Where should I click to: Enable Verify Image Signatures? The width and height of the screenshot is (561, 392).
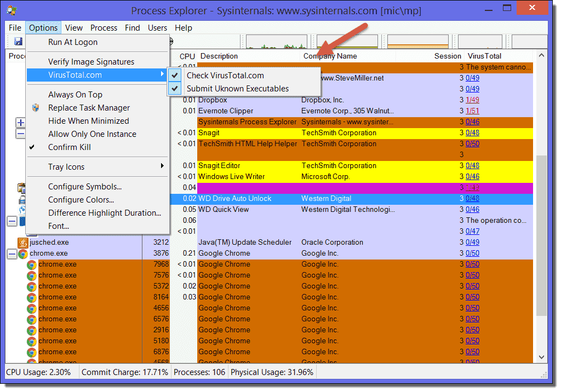[98, 62]
